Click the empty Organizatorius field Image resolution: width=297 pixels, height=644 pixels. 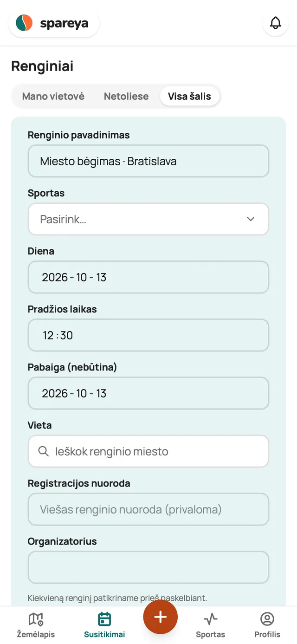(148, 567)
